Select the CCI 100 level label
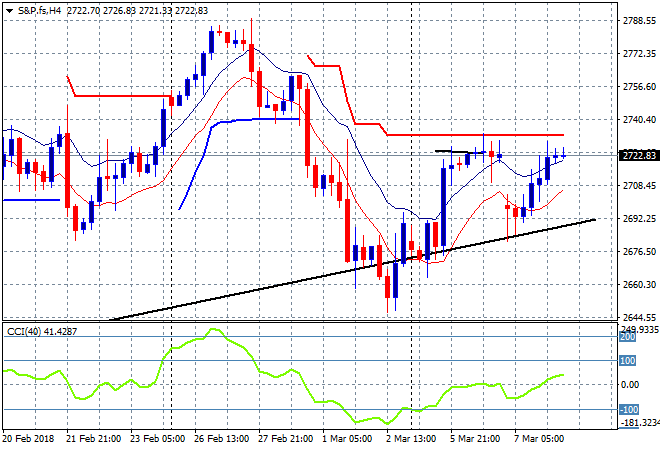Viewport: 660px width, 450px height. tap(627, 361)
